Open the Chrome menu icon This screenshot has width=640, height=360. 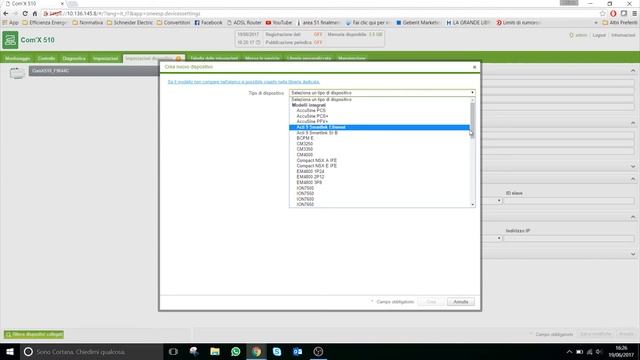tap(634, 13)
